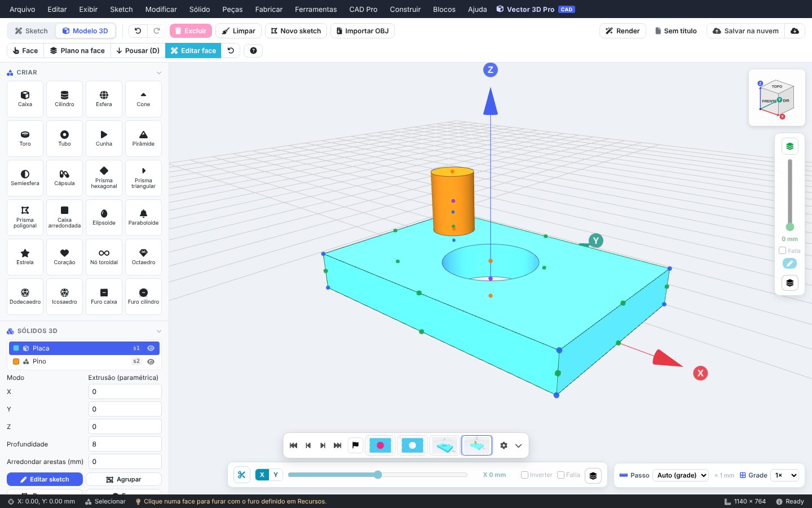This screenshot has height=508, width=812.
Task: Enable the Inverter checkbox
Action: (x=524, y=475)
